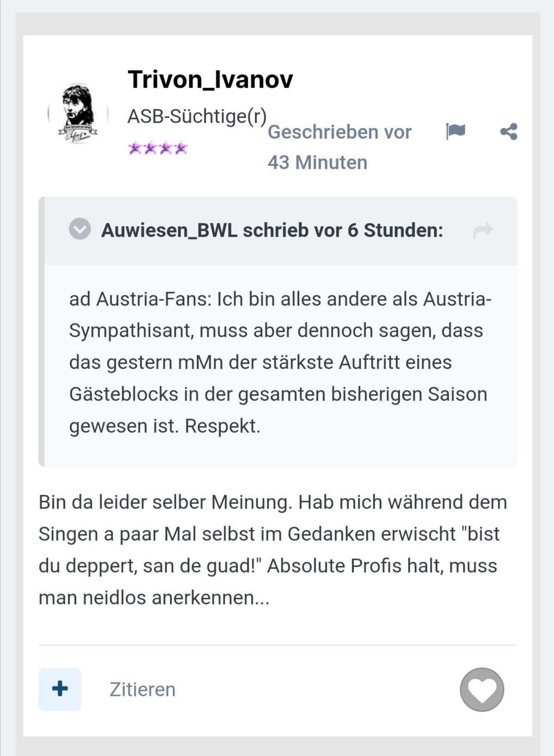Open the 'Geschrieben vor 43 Minuten' timestamp link
This screenshot has height=756, width=554.
pyautogui.click(x=339, y=147)
